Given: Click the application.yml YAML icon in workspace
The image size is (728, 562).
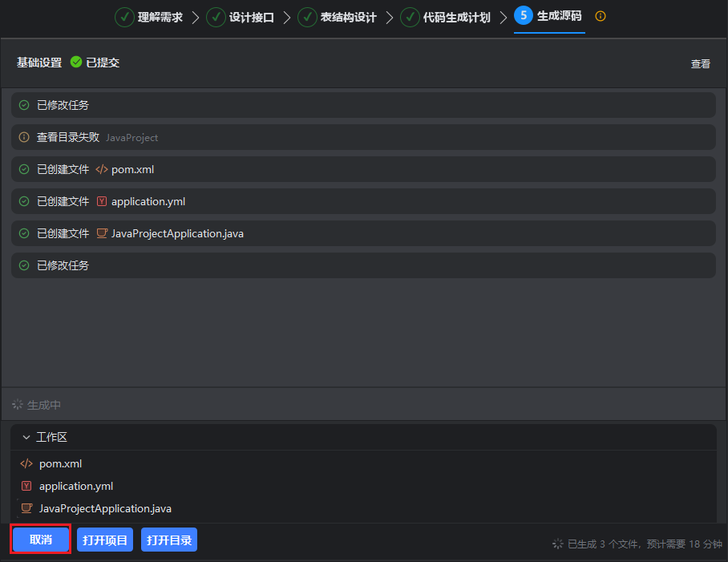Looking at the screenshot, I should point(26,486).
